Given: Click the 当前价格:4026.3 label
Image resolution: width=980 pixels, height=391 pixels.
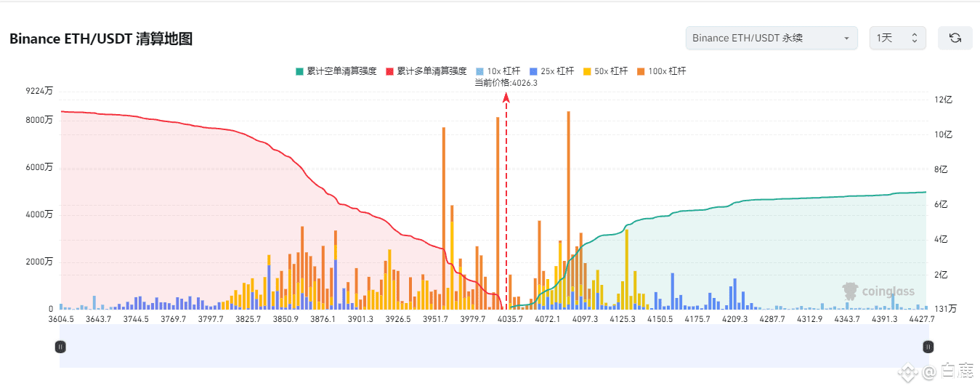Looking at the screenshot, I should tap(506, 83).
